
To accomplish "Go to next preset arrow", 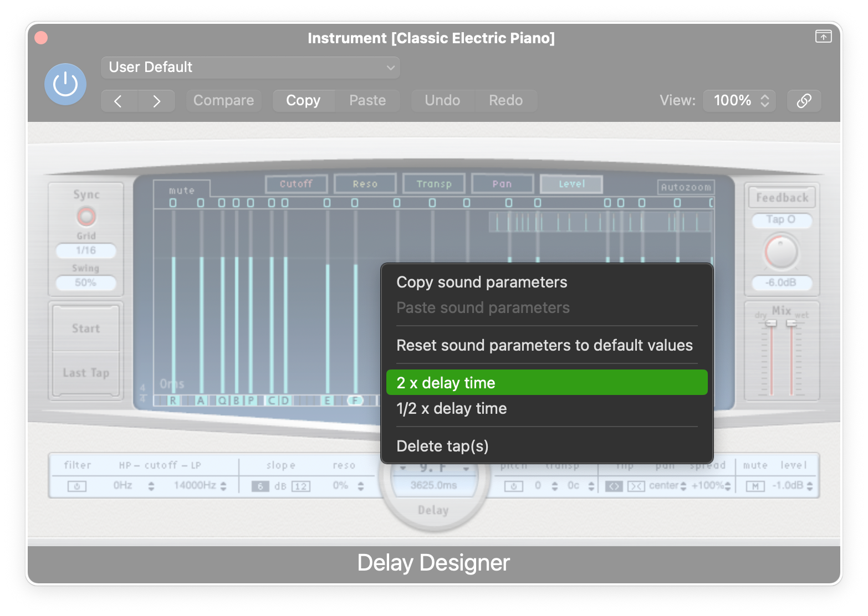I will point(157,101).
